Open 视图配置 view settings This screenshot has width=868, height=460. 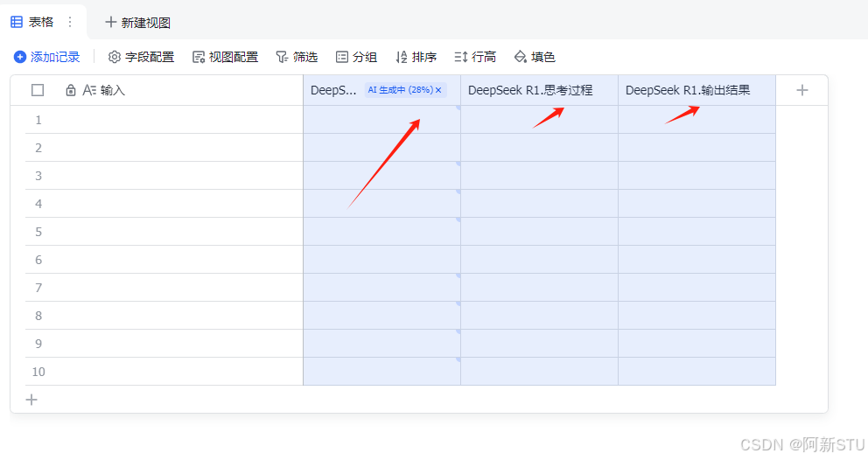coord(225,57)
